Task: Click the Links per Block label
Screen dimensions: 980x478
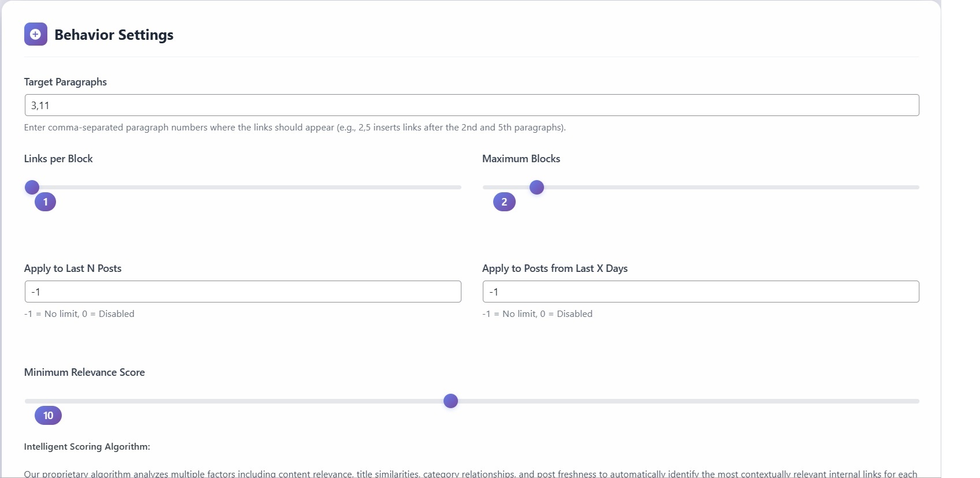Action: (58, 159)
